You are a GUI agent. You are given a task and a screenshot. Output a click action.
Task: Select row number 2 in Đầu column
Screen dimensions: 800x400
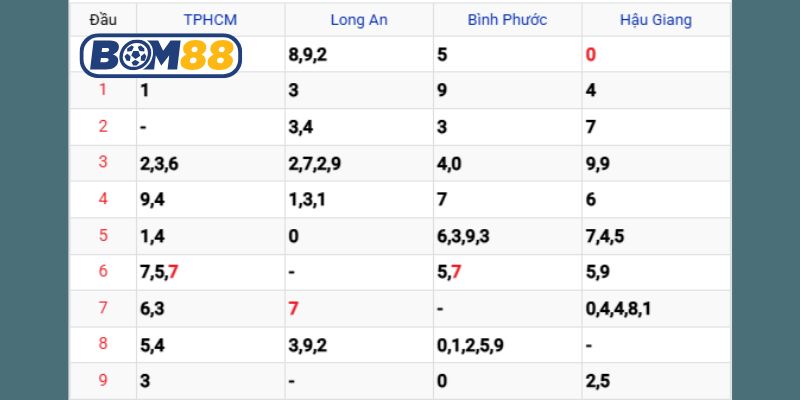coord(102,126)
